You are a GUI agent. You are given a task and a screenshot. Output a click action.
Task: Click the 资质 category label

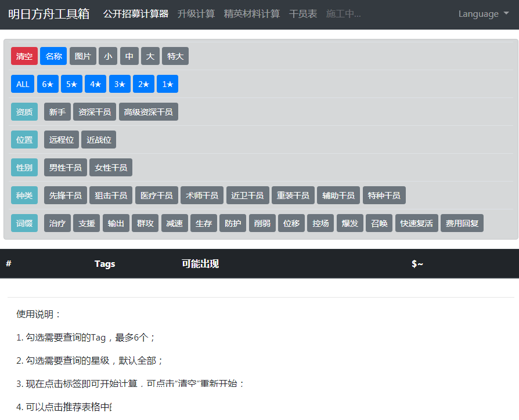(x=24, y=112)
